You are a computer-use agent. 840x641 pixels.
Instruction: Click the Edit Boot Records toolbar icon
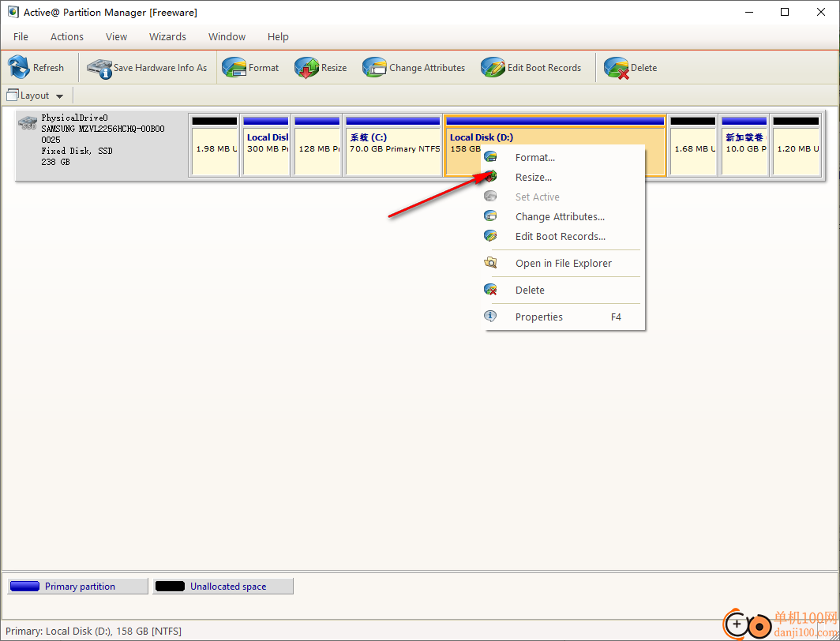(x=493, y=68)
